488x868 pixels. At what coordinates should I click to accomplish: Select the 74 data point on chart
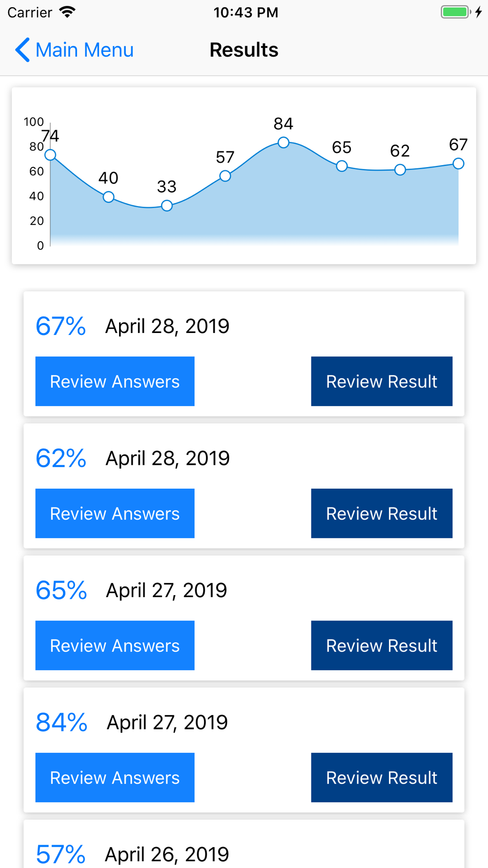point(50,155)
